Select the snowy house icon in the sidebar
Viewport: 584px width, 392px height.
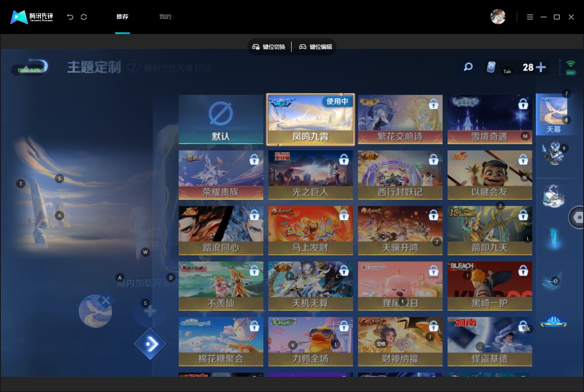point(553,196)
